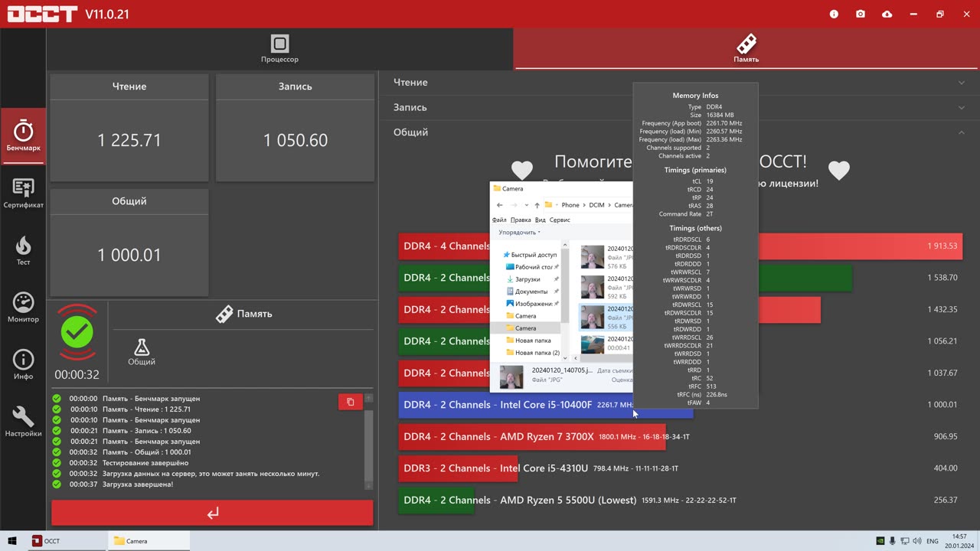Click the back arrow in Camera window

[x=500, y=205]
